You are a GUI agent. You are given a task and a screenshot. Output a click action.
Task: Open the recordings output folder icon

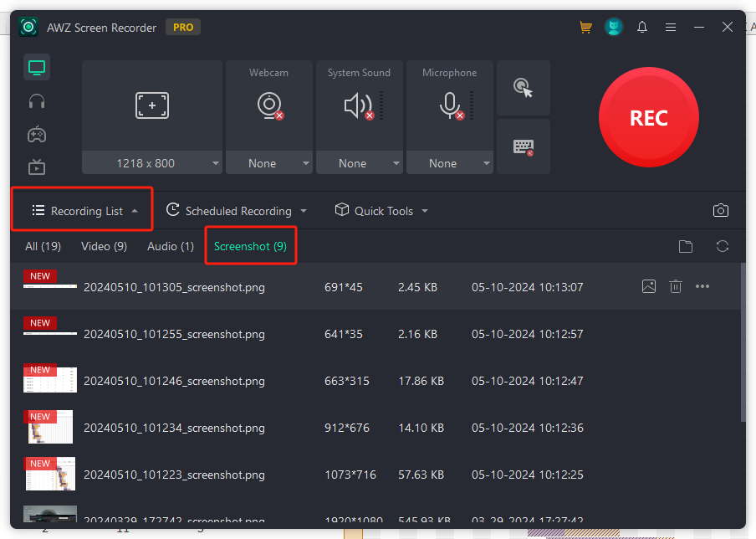coord(686,246)
